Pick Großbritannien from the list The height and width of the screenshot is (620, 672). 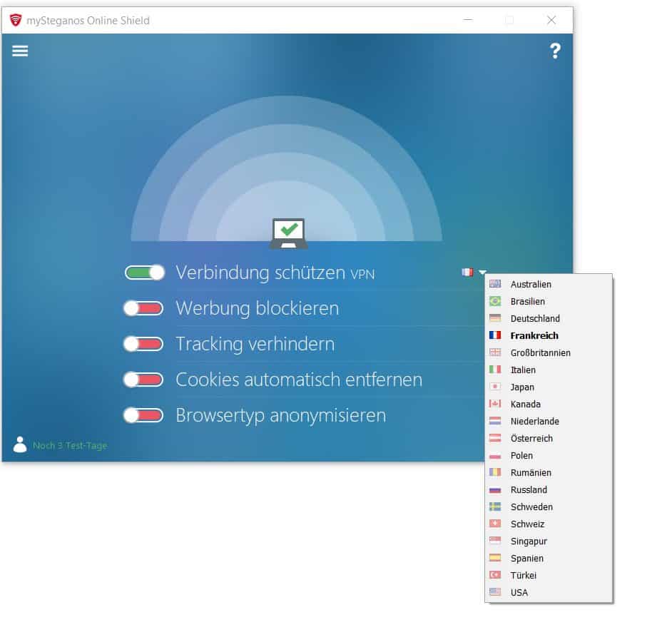click(x=549, y=352)
